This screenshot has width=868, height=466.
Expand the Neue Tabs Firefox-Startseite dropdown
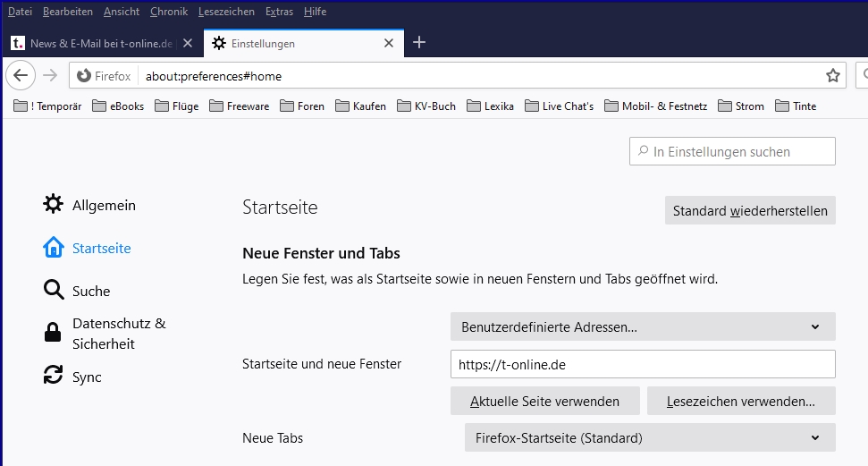click(x=650, y=437)
